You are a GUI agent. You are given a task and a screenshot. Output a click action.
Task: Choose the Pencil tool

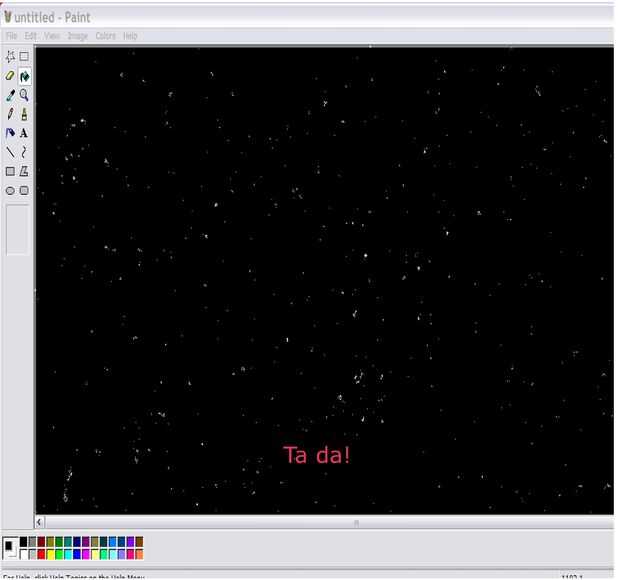point(10,114)
